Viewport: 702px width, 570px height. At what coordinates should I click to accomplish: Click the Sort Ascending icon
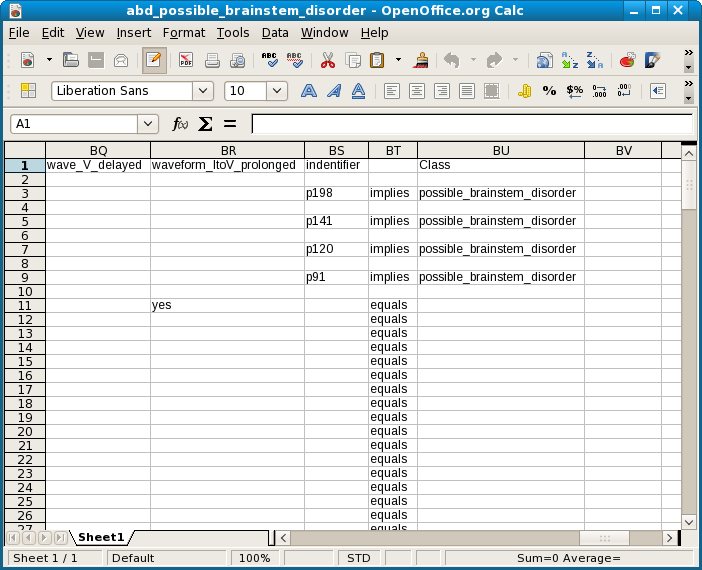[x=569, y=60]
